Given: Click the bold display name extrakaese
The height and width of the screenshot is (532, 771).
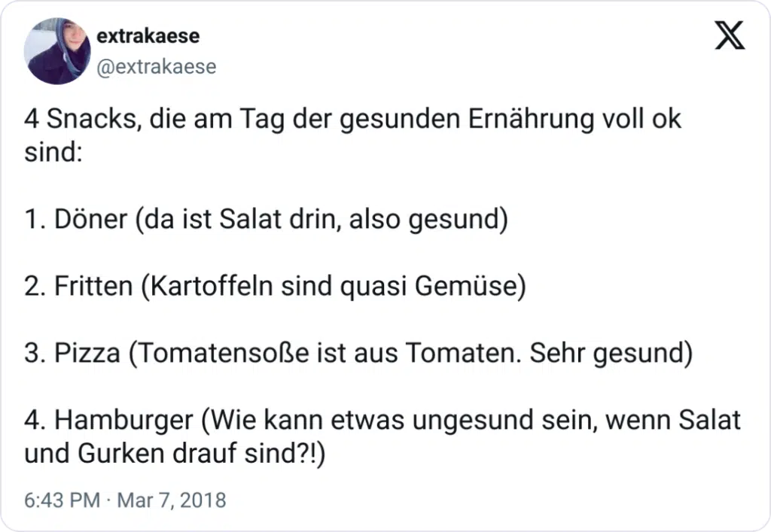Looking at the screenshot, I should click(148, 36).
